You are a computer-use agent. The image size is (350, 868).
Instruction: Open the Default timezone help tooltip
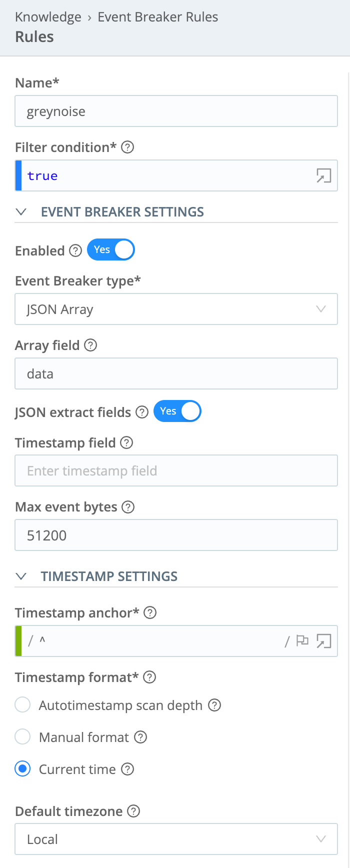[x=132, y=811]
